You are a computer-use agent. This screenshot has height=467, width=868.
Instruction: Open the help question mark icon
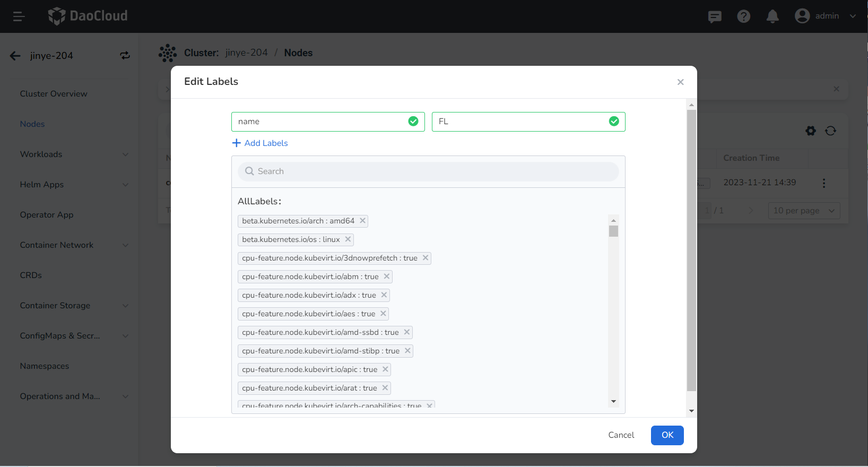743,16
